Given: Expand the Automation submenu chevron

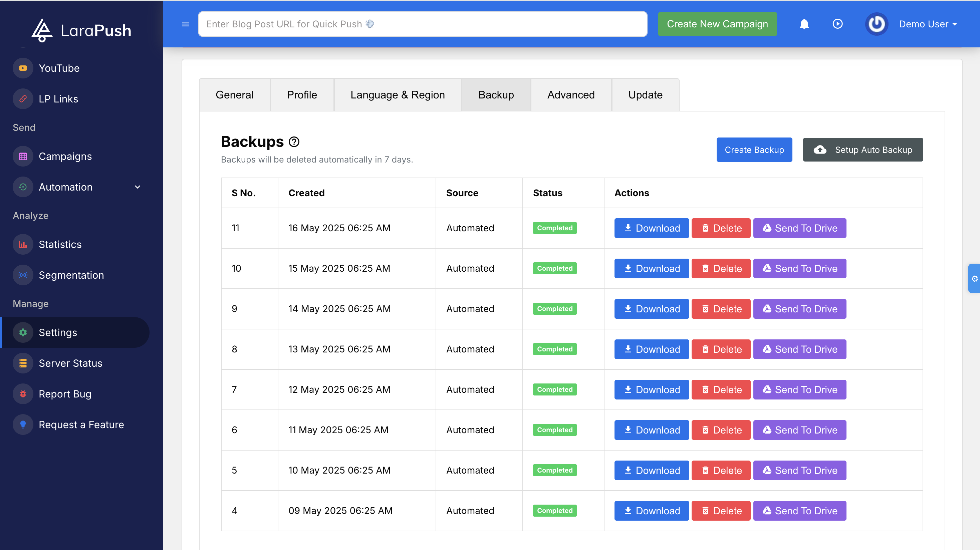Looking at the screenshot, I should coord(138,187).
